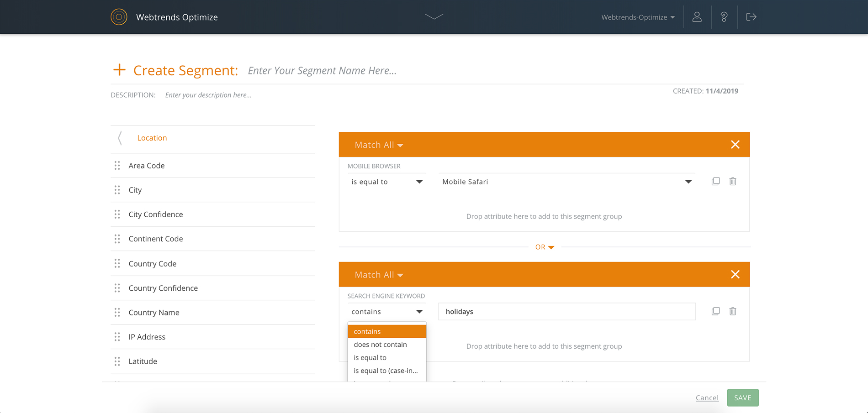Viewport: 868px width, 413px height.
Task: Choose 'contains' from the operator list
Action: (387, 331)
